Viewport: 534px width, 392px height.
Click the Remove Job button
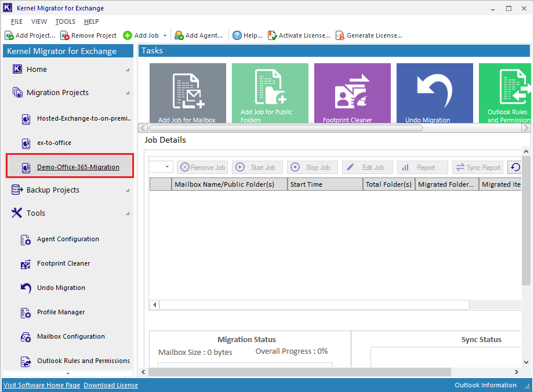point(202,167)
